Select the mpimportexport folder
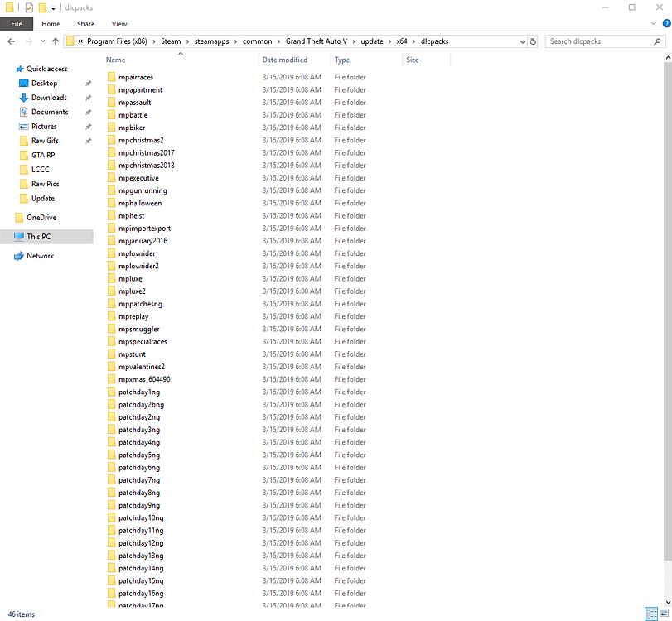 point(144,229)
